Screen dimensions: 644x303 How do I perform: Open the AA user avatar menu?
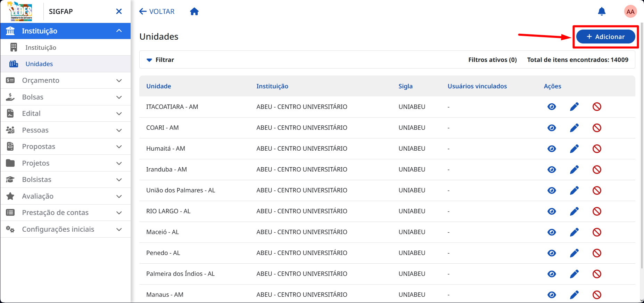pyautogui.click(x=630, y=11)
